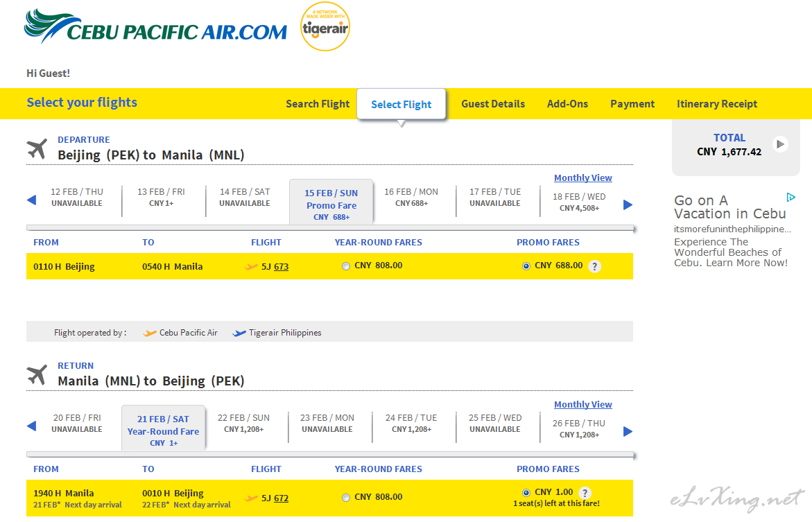812x522 pixels.
Task: Select promo fare CNY 688.00 for departure
Action: pyautogui.click(x=526, y=266)
